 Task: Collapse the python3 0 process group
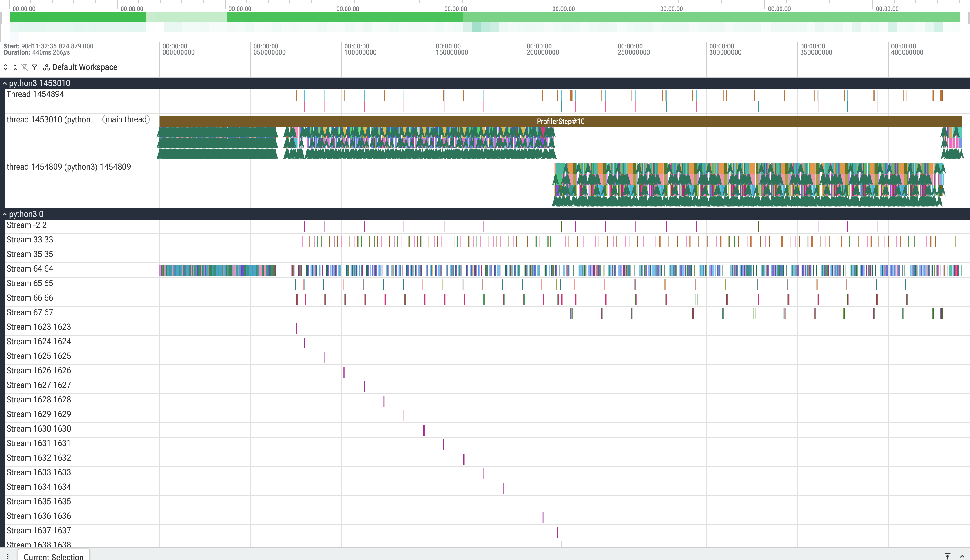tap(5, 214)
